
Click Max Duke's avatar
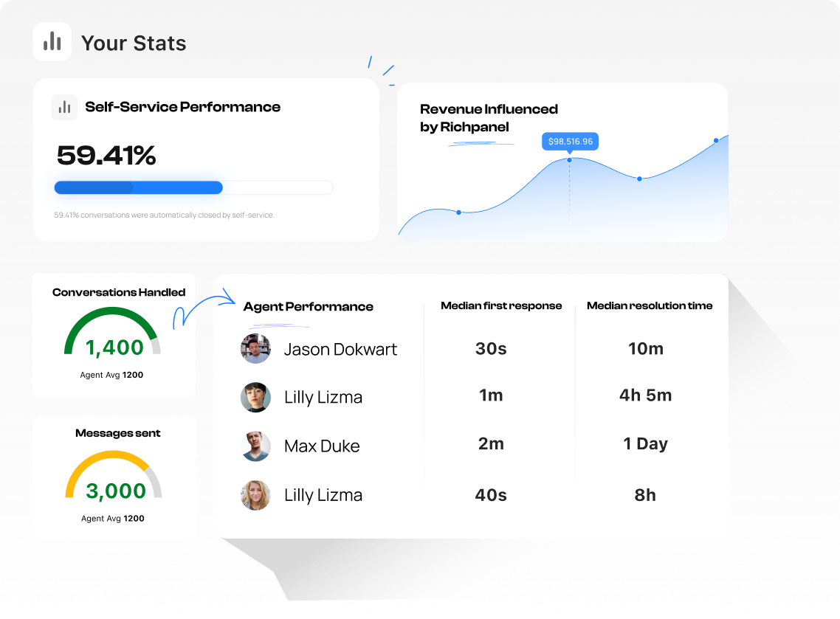[255, 446]
